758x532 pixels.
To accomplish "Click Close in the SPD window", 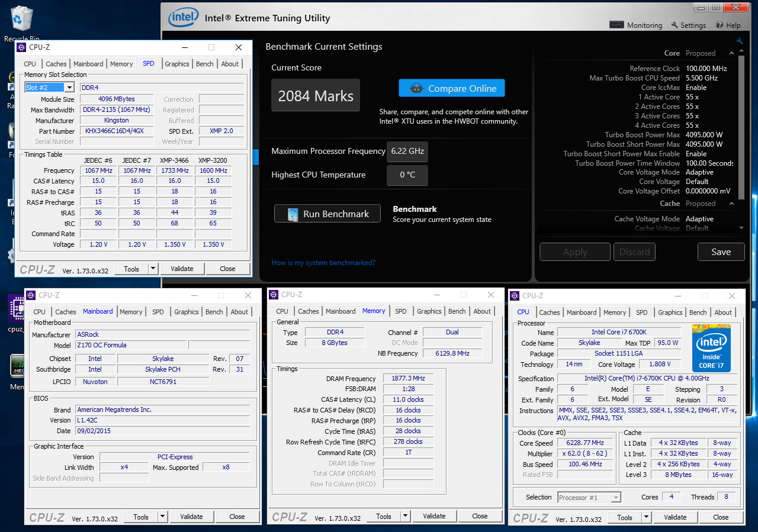I will click(x=227, y=269).
